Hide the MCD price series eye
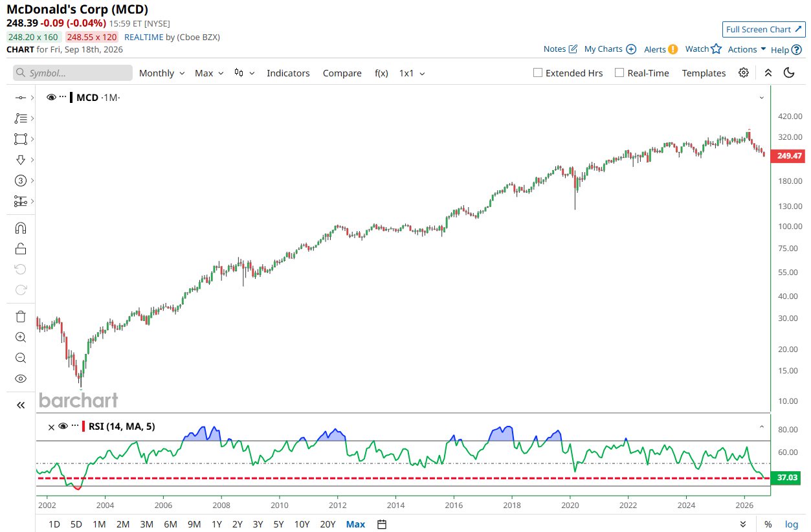Viewport: 811px width, 532px height. (51, 97)
